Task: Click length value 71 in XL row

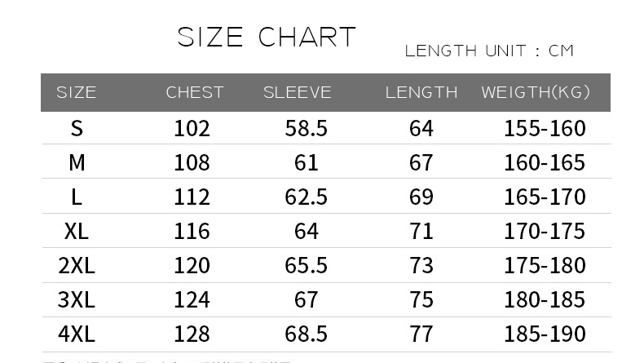Action: (421, 231)
